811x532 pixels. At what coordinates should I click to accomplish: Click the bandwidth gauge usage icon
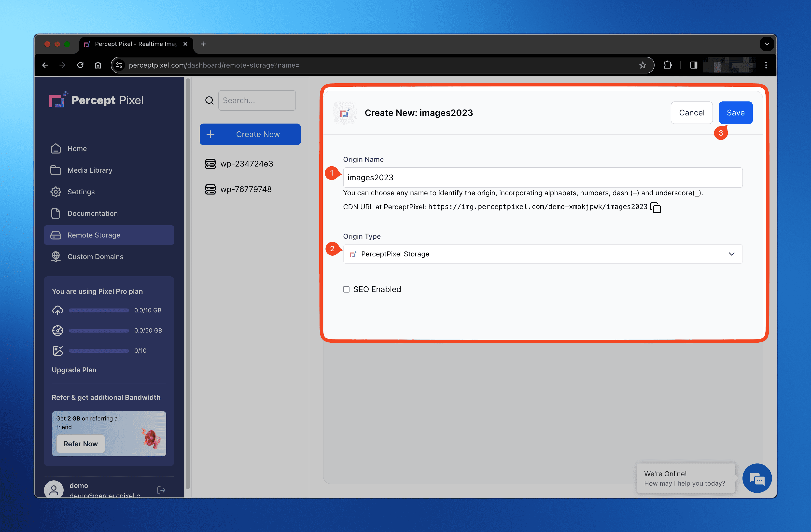point(57,330)
